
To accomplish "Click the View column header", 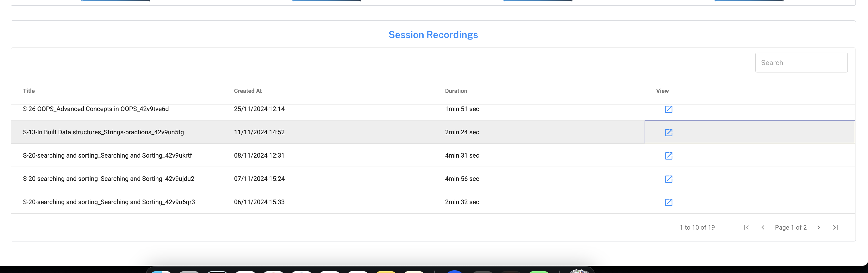I will (662, 91).
